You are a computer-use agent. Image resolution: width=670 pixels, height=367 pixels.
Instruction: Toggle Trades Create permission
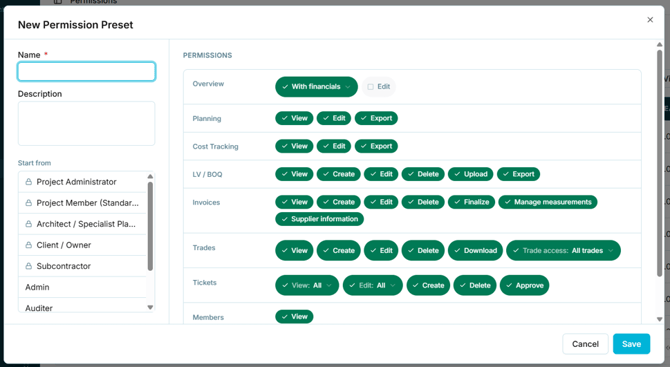338,250
